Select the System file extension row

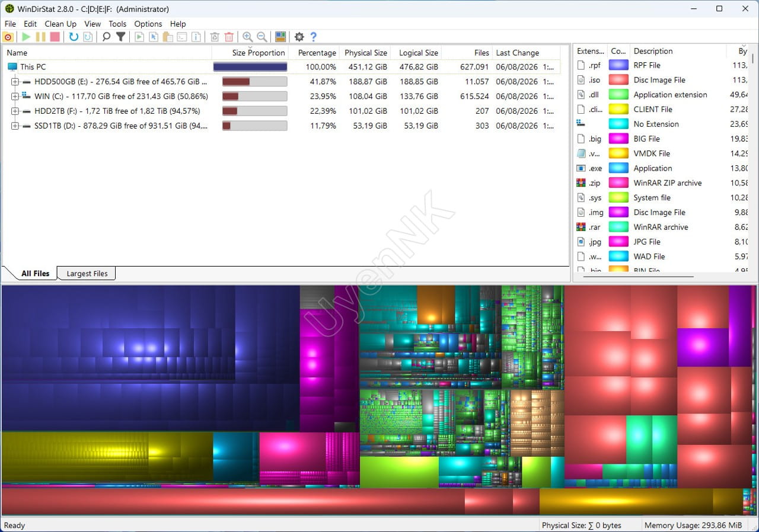tap(662, 198)
